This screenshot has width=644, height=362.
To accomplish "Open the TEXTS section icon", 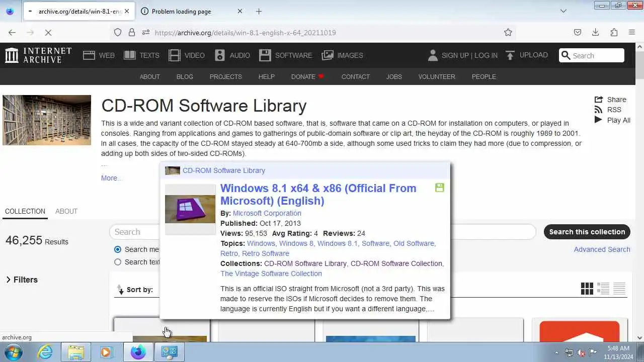I will point(130,55).
